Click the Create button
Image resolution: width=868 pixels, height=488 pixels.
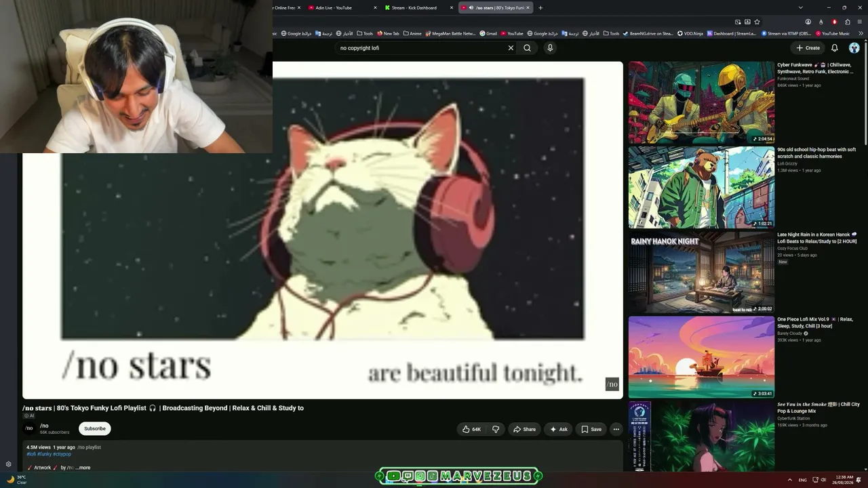point(808,48)
